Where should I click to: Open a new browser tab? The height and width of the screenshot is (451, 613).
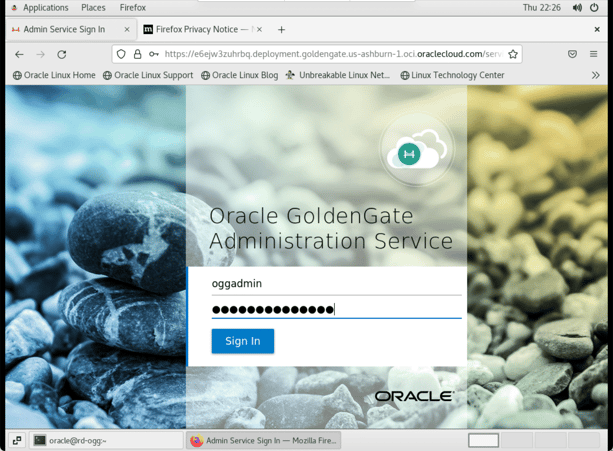tap(281, 30)
